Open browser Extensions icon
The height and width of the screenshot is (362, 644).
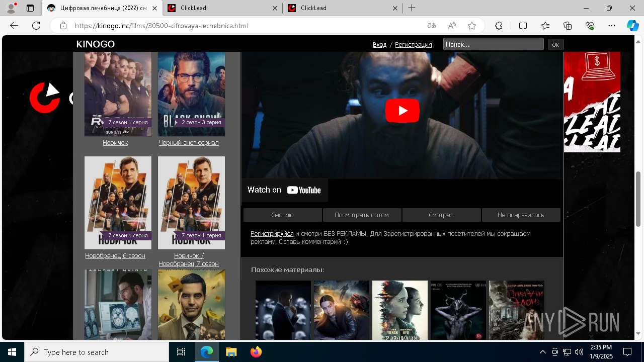tap(499, 26)
